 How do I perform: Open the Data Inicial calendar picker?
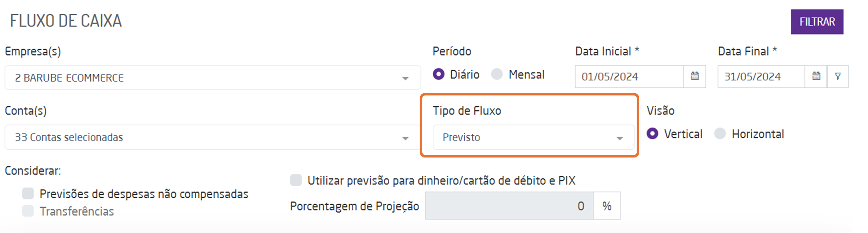[x=695, y=76]
